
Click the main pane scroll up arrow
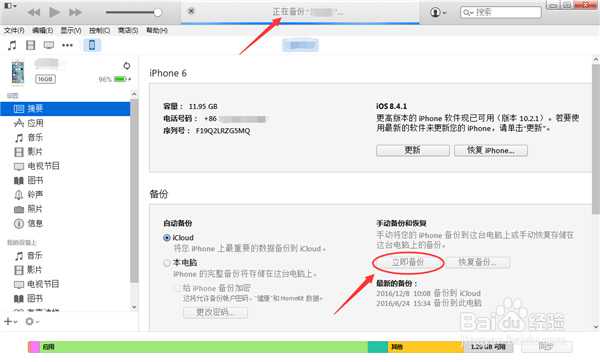tap(596, 59)
